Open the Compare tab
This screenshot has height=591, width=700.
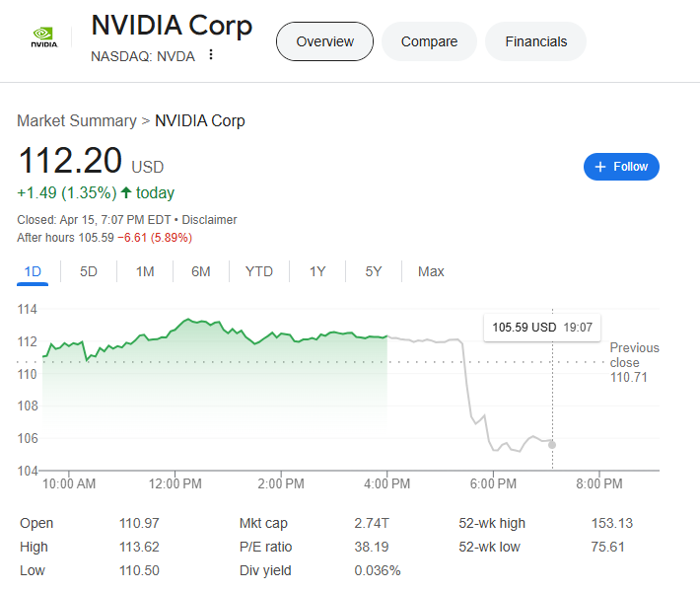(429, 41)
